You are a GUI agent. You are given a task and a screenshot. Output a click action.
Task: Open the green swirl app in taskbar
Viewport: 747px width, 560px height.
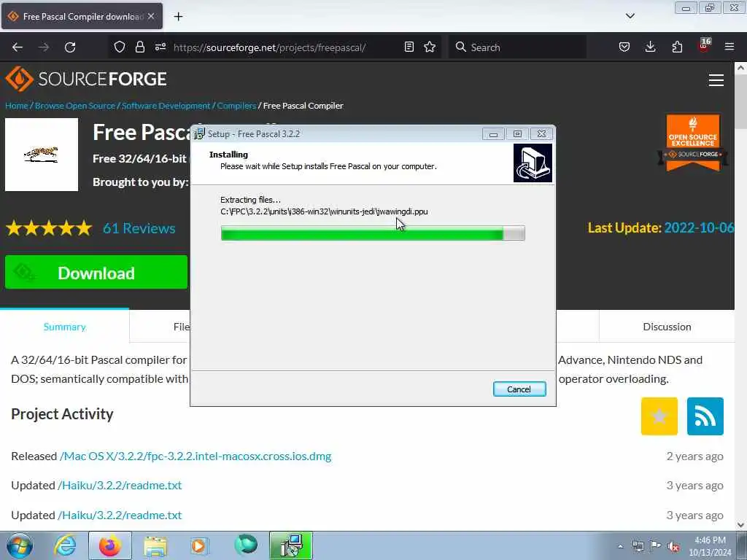(246, 545)
